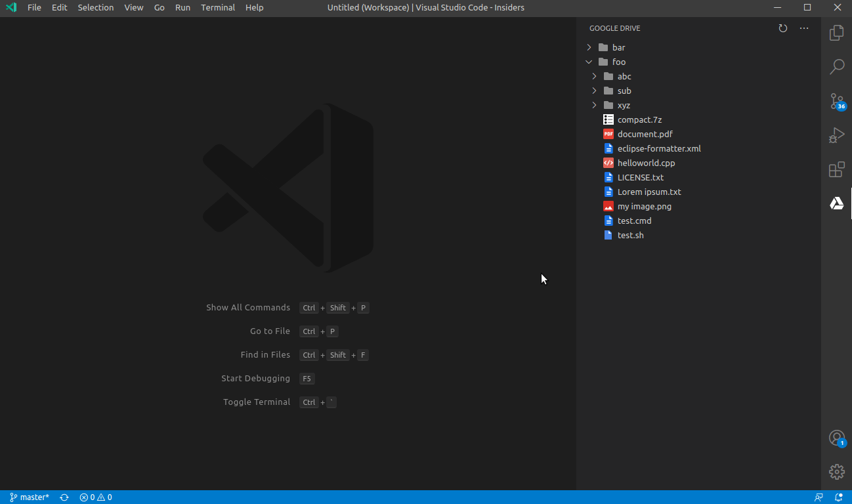Click errors and warnings count in status bar
Viewport: 852px width, 504px height.
point(96,497)
